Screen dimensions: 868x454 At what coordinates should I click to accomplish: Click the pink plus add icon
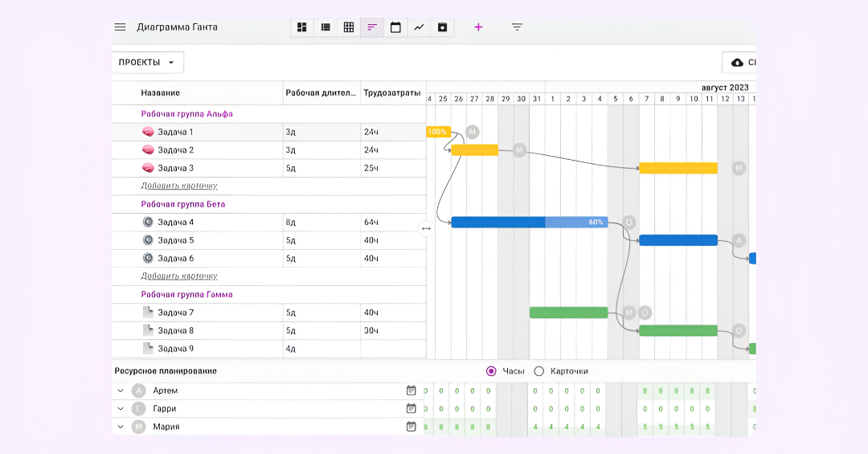478,27
